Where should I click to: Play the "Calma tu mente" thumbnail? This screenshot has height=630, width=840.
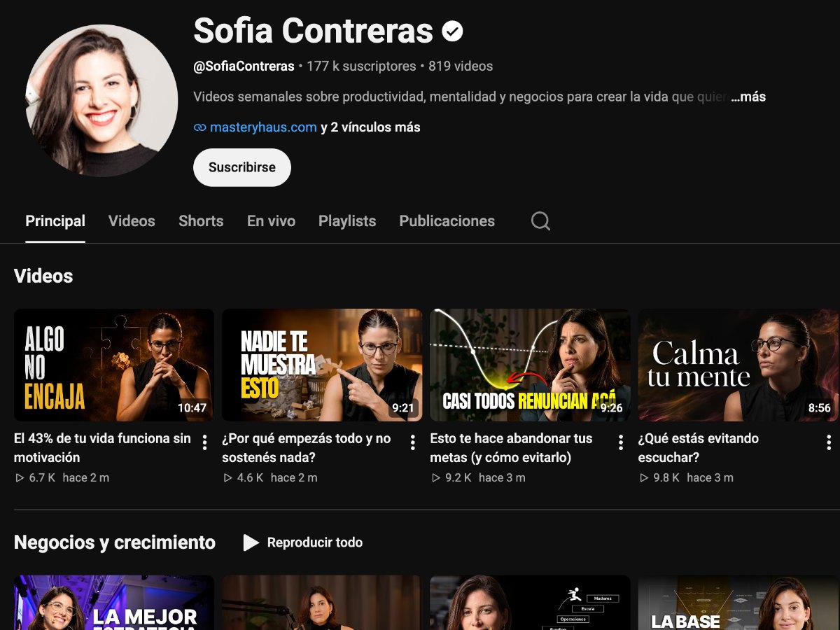(738, 365)
